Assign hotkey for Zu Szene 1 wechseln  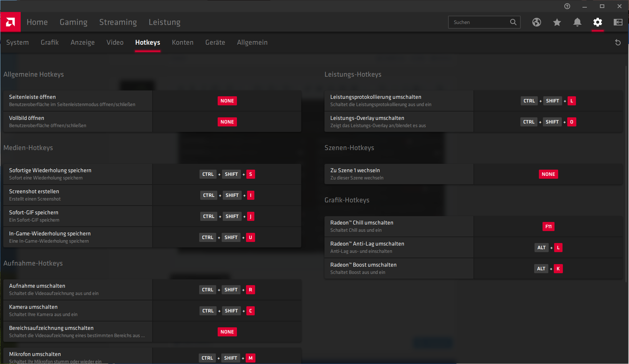(x=548, y=174)
